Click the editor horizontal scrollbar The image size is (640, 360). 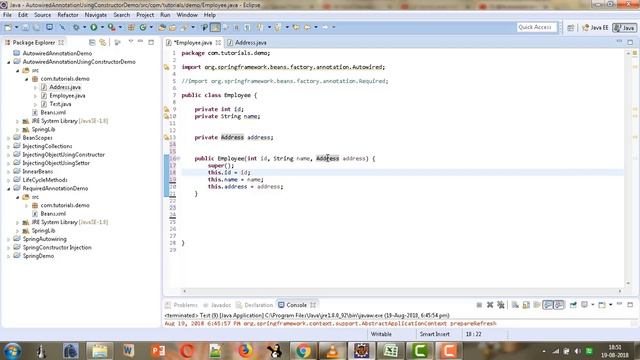click(x=402, y=291)
